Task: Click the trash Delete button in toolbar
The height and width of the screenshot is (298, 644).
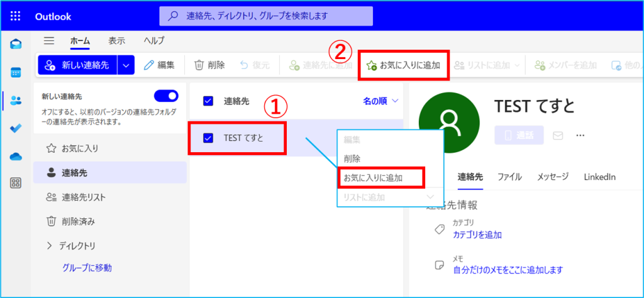Action: [209, 65]
